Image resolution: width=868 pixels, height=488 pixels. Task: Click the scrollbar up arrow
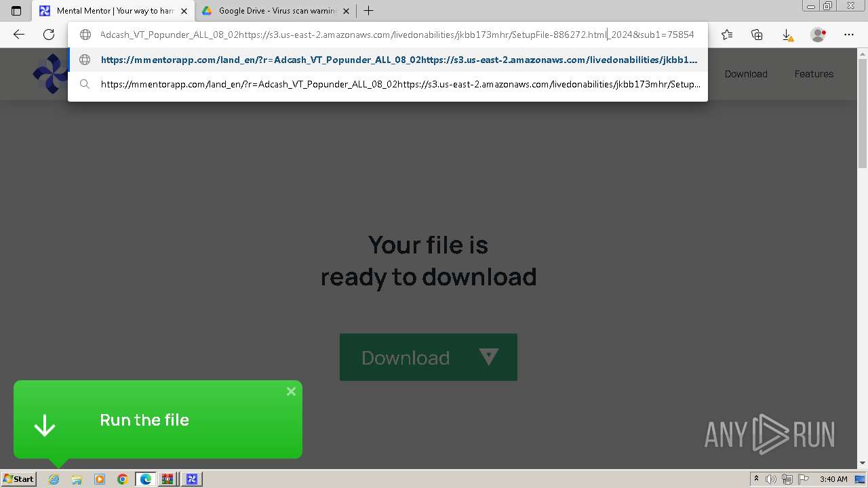[x=863, y=53]
